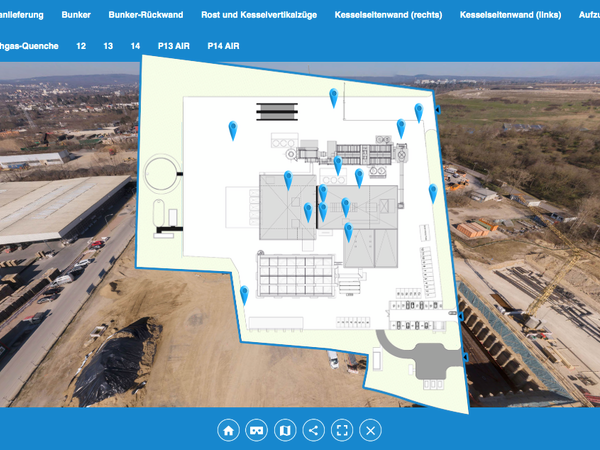Open the share options

coord(314,430)
